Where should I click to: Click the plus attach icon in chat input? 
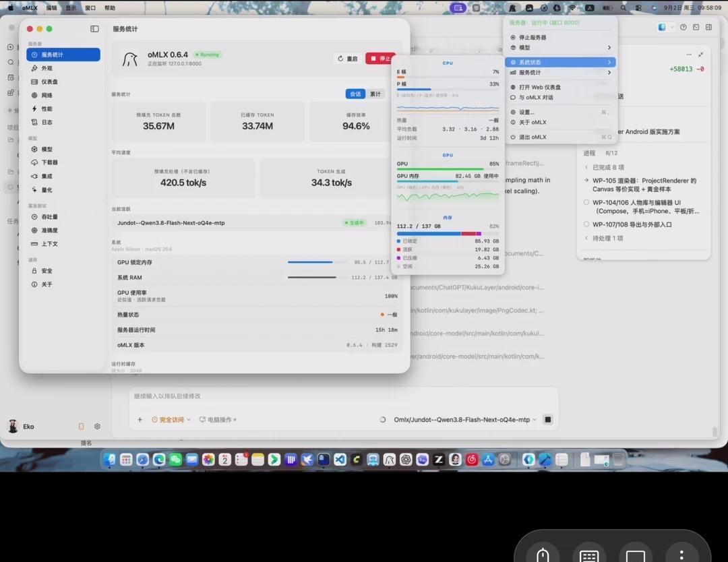tap(140, 420)
